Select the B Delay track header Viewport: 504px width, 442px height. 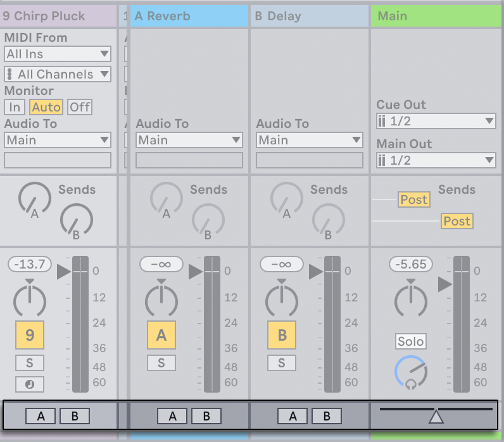[x=310, y=16]
